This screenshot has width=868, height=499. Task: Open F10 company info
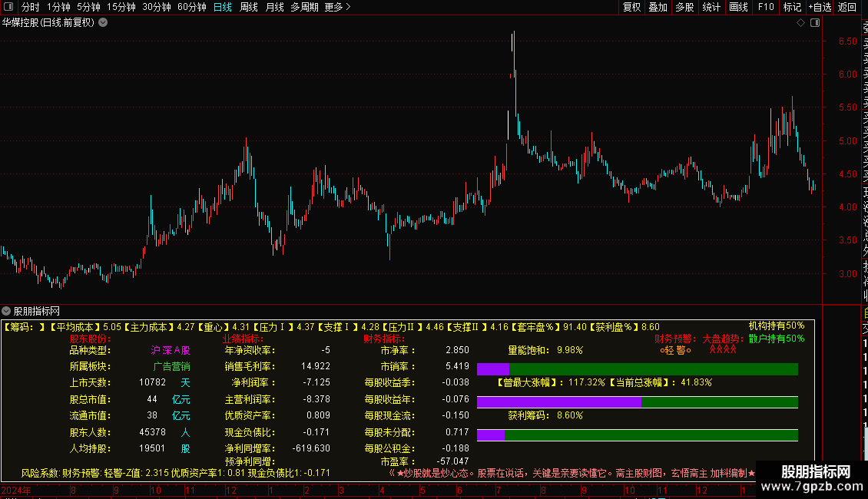click(x=766, y=7)
